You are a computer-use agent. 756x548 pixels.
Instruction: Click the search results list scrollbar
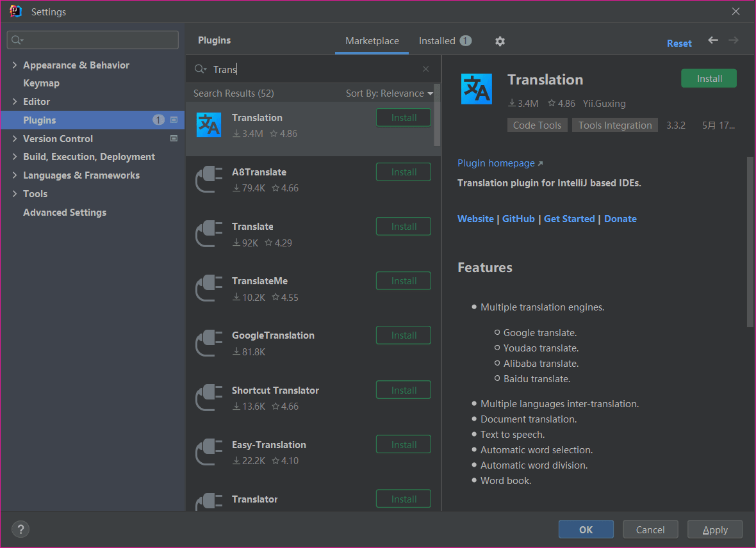pos(437,115)
